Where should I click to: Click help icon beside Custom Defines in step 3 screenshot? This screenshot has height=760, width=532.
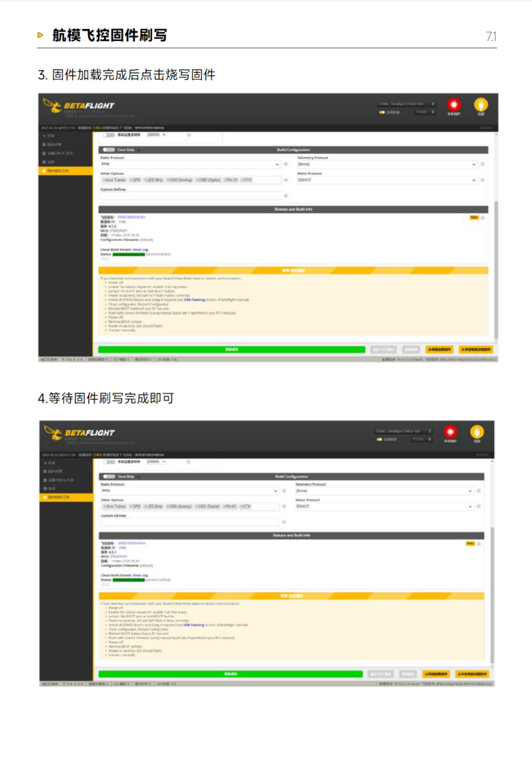click(286, 196)
